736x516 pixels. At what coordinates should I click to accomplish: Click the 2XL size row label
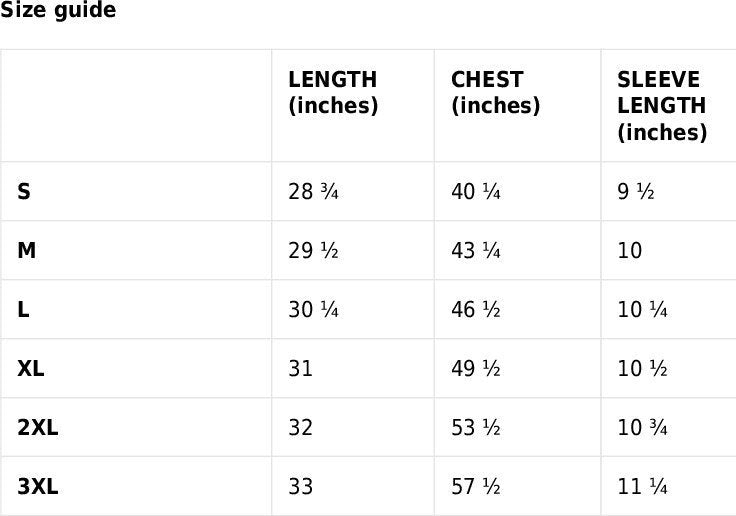pyautogui.click(x=38, y=428)
